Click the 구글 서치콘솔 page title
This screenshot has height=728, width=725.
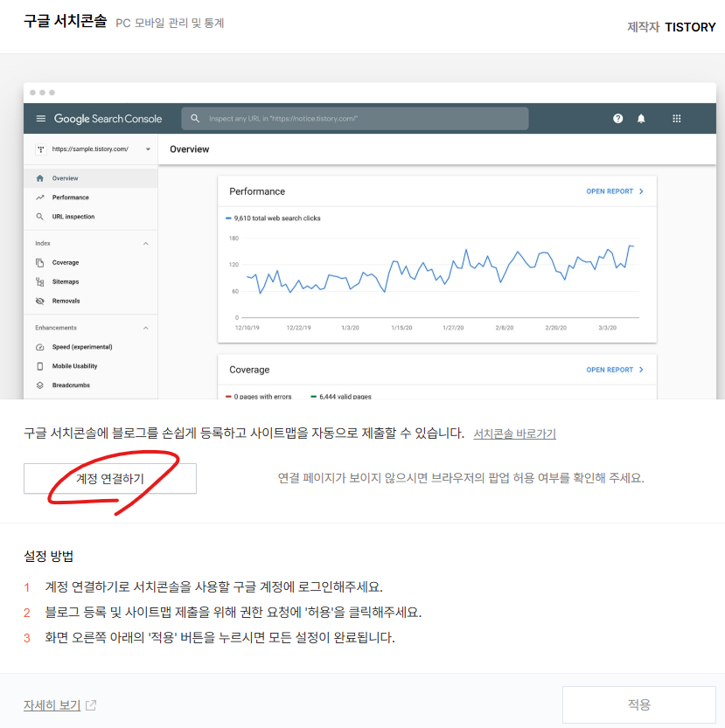[65, 21]
